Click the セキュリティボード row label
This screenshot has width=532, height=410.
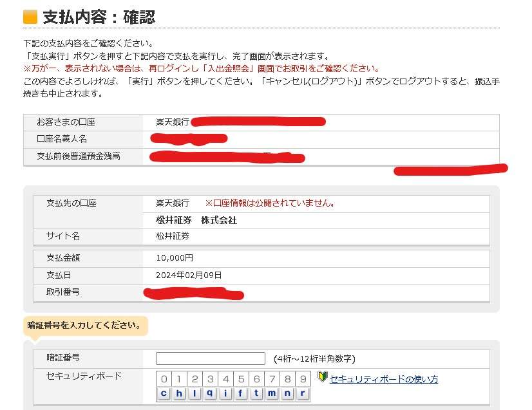(84, 376)
